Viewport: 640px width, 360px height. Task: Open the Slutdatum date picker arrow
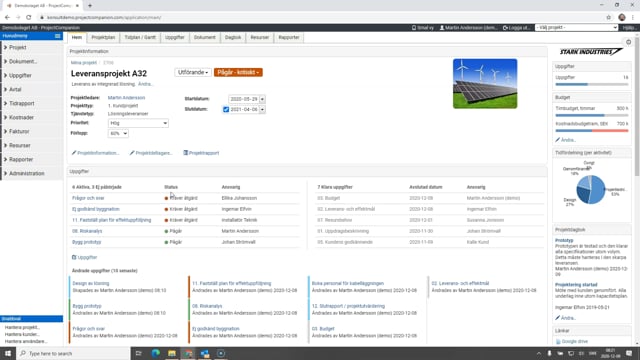pyautogui.click(x=262, y=109)
